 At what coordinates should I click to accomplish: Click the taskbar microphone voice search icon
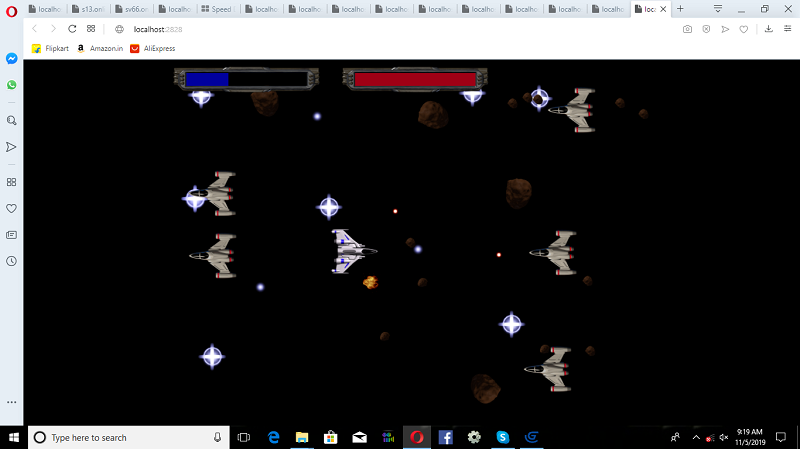tap(217, 437)
